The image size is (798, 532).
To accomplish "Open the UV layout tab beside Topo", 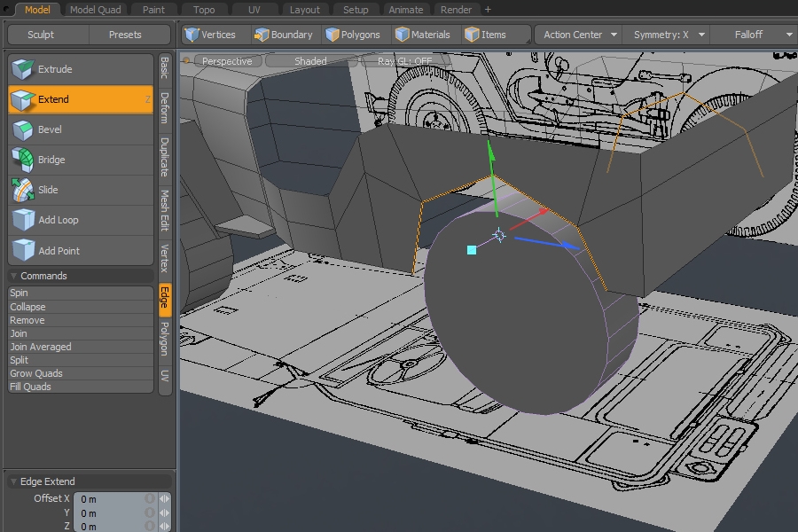I will click(x=254, y=10).
